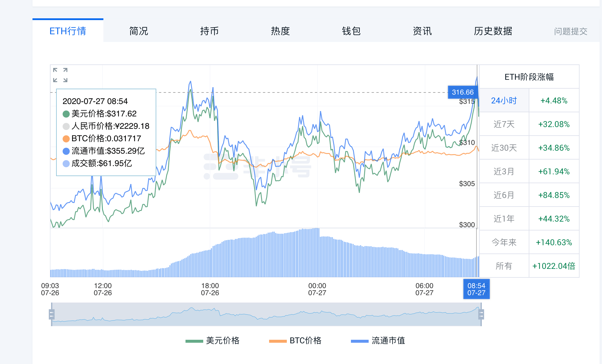The height and width of the screenshot is (364, 602).
Task: Toggle 流通市值 blue legend series
Action: (x=378, y=341)
